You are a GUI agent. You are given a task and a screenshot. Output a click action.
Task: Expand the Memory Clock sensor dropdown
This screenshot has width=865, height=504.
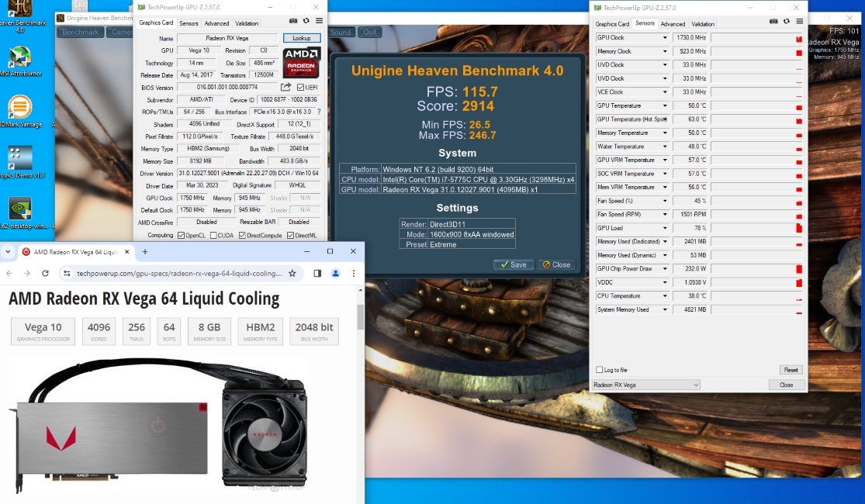tap(665, 51)
